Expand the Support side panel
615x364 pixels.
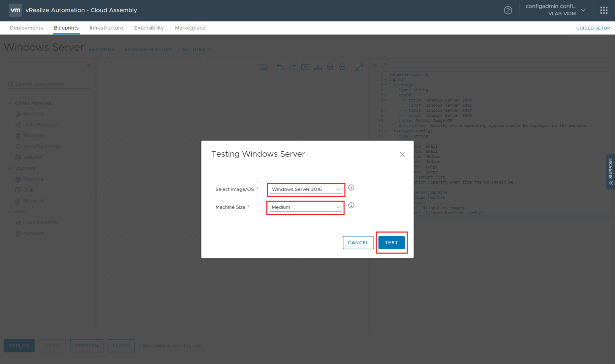(610, 172)
